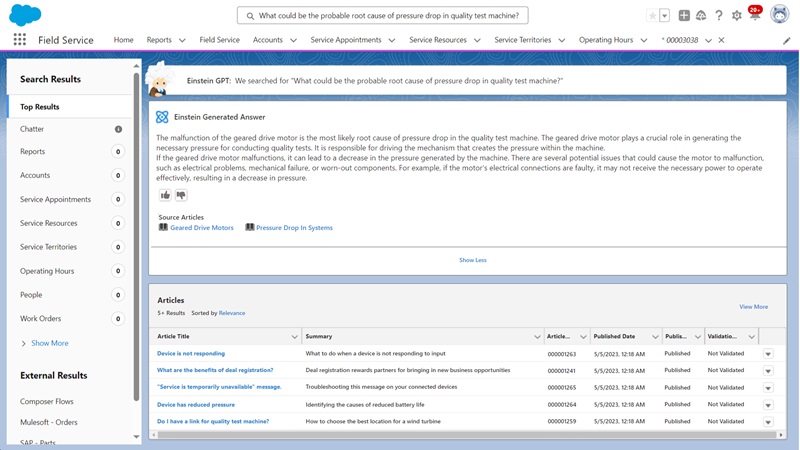
Task: Open row actions for Device has reduced pressure
Action: pyautogui.click(x=768, y=405)
